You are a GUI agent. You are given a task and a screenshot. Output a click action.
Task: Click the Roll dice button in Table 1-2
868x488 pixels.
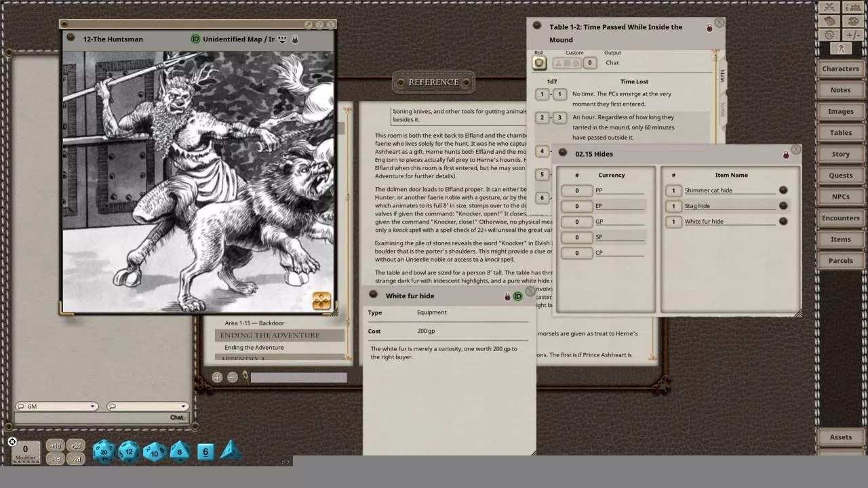(x=539, y=63)
